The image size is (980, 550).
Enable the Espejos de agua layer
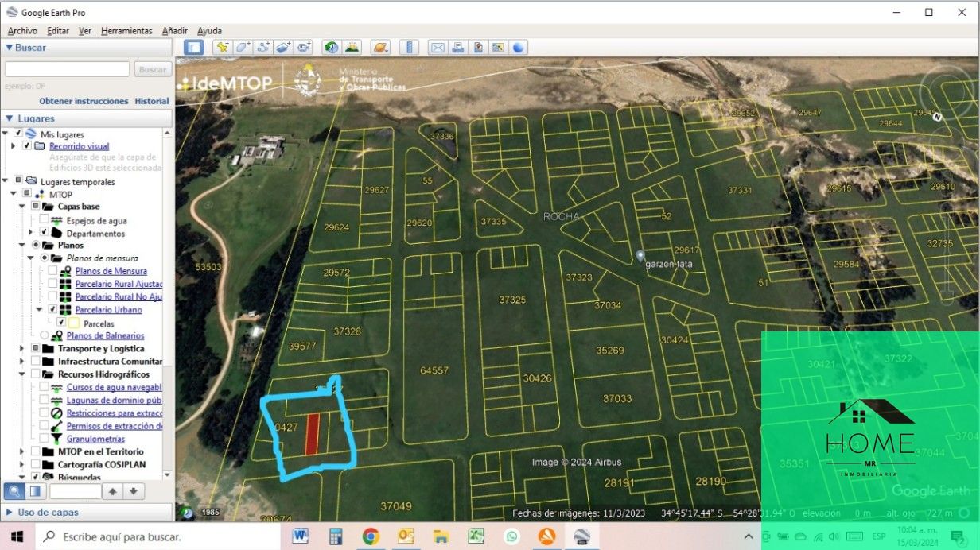pyautogui.click(x=44, y=220)
